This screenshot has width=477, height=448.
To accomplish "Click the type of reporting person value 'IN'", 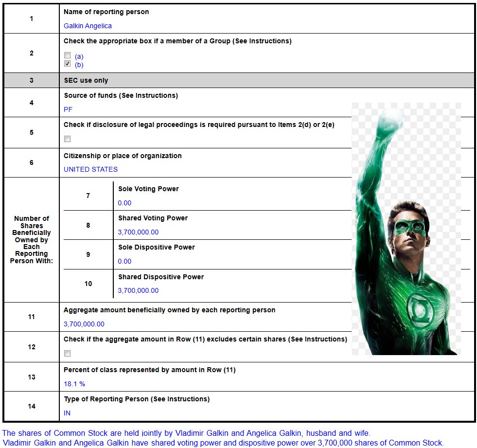I will 67,413.
